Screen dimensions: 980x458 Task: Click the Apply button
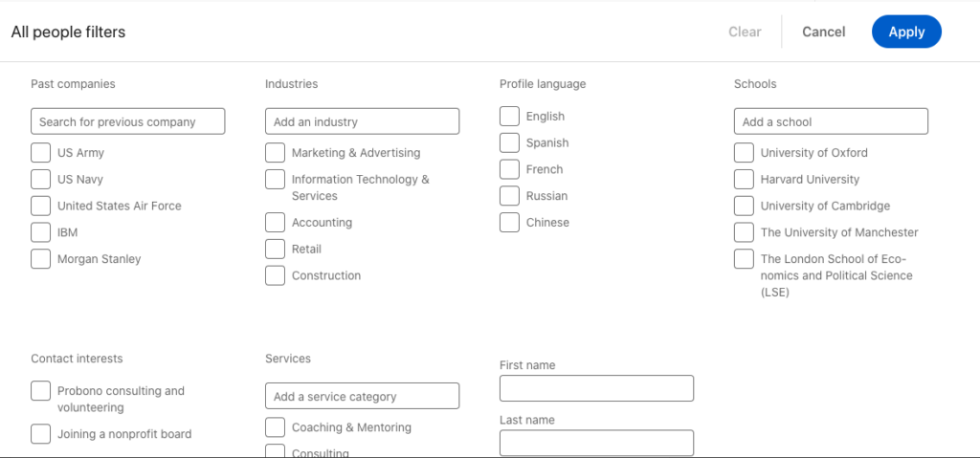pos(906,32)
